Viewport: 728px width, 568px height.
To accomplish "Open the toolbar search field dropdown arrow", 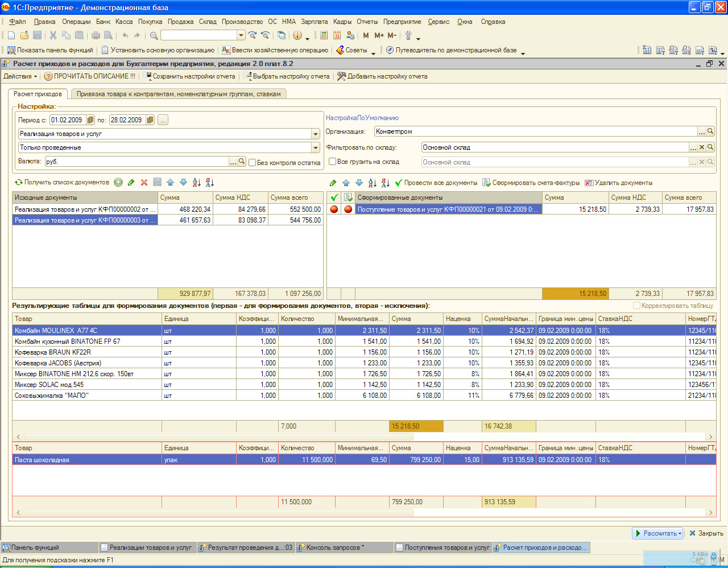I will coord(241,35).
